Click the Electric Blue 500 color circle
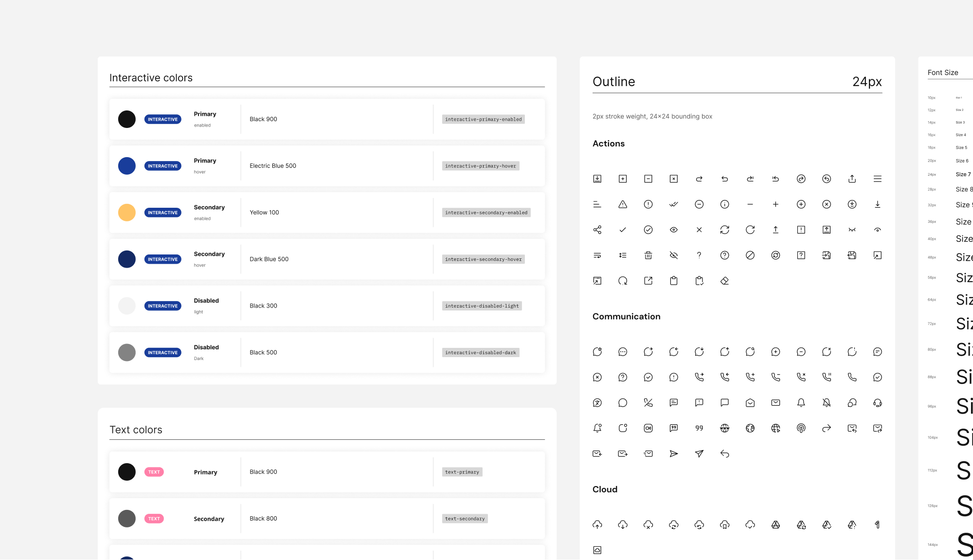Image resolution: width=973 pixels, height=560 pixels. pos(126,166)
